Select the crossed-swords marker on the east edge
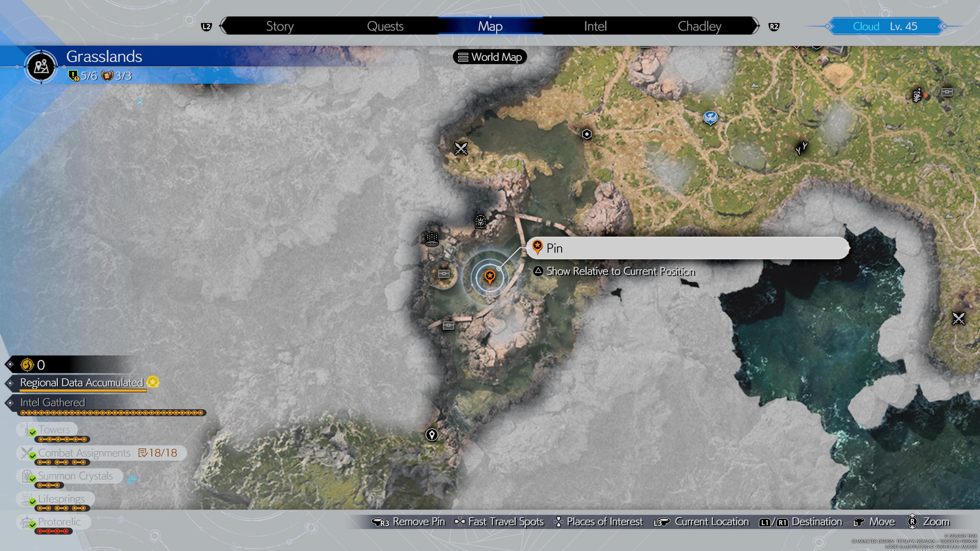The image size is (980, 551). [958, 319]
